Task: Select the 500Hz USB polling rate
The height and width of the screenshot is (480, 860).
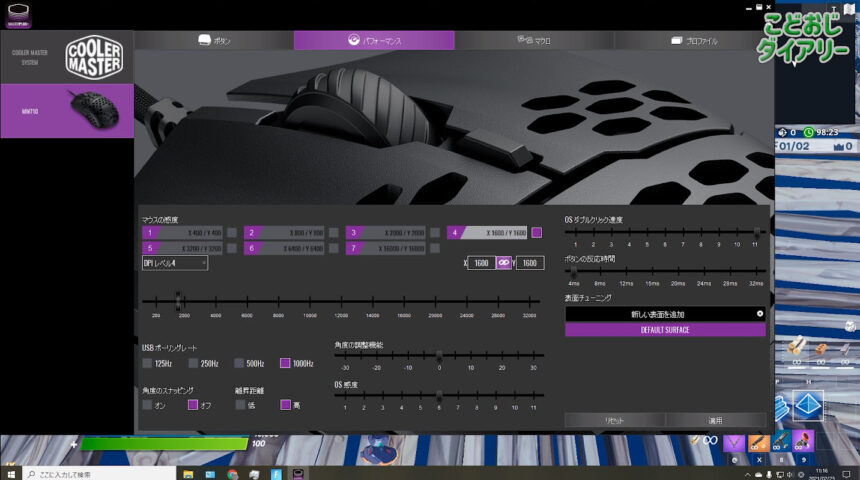Action: [240, 363]
